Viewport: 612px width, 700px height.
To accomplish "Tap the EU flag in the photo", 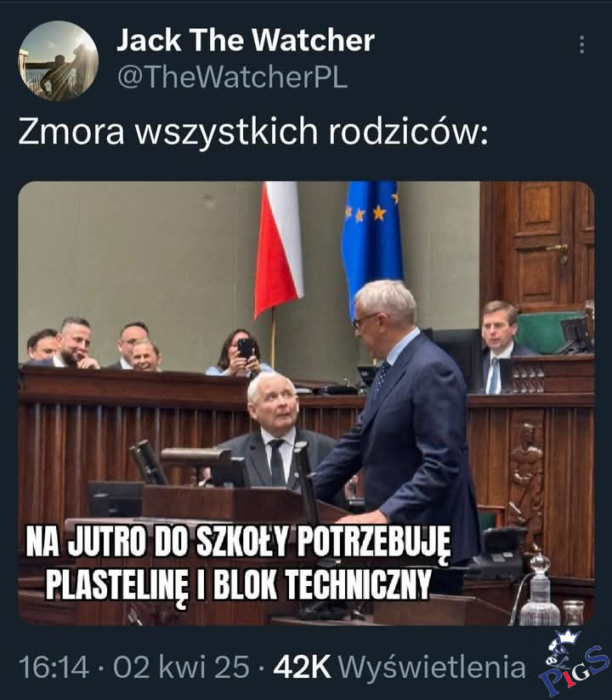I will click(x=371, y=243).
